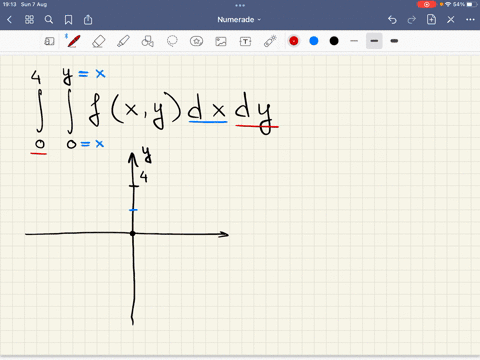
Task: Tap the 19:13 time in the status bar
Action: pyautogui.click(x=9, y=4)
